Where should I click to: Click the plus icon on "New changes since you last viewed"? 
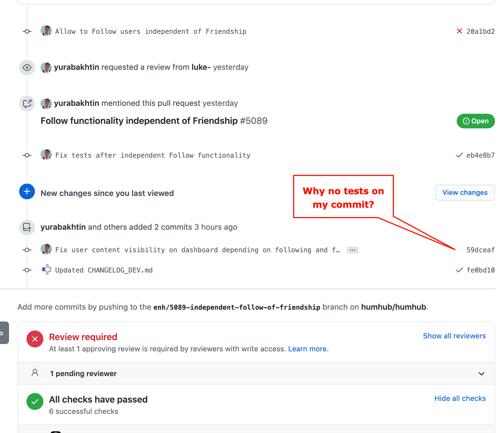[27, 191]
